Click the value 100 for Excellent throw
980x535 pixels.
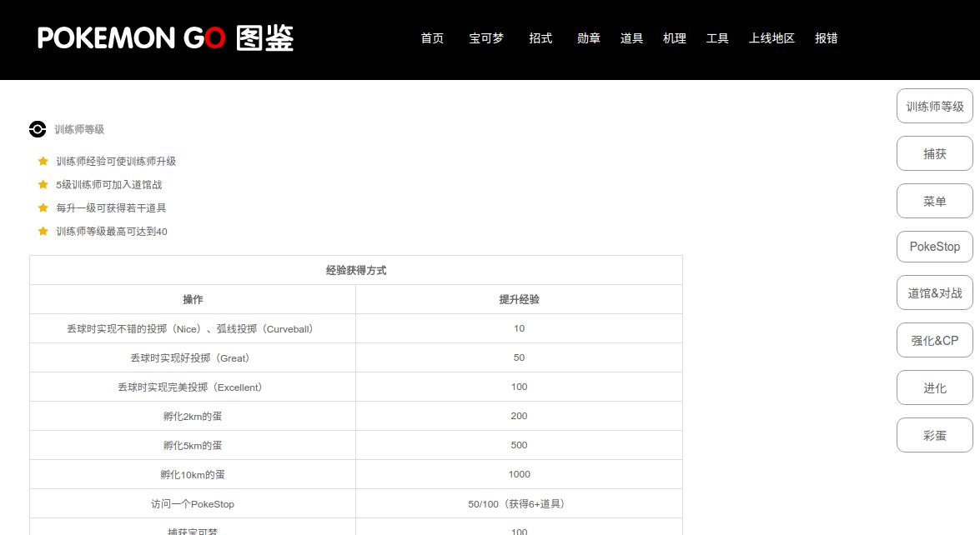520,387
